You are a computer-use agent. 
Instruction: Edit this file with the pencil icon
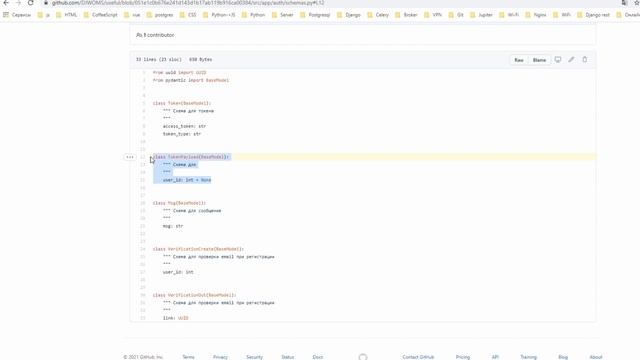coord(571,60)
